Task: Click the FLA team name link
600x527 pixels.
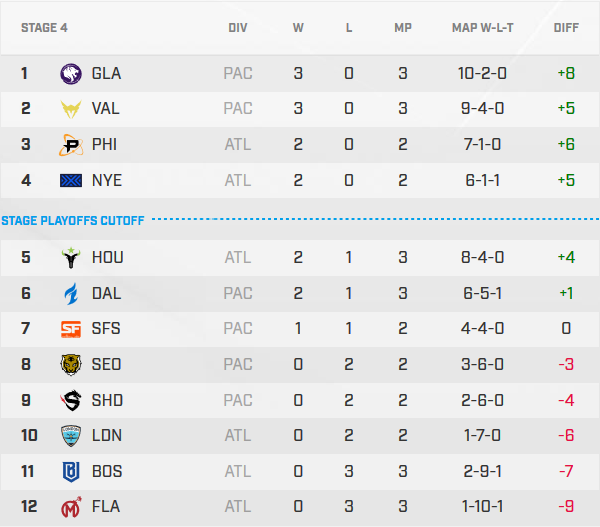Action: tap(105, 507)
